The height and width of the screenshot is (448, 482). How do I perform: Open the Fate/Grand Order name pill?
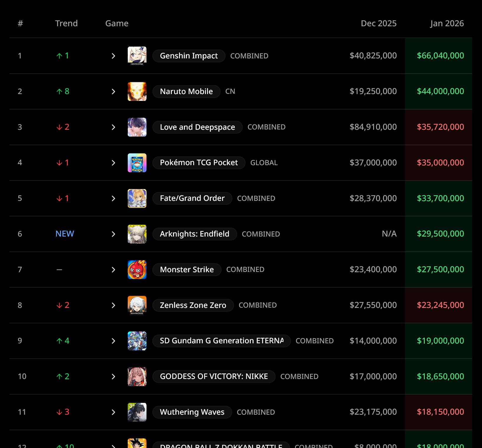pyautogui.click(x=192, y=198)
